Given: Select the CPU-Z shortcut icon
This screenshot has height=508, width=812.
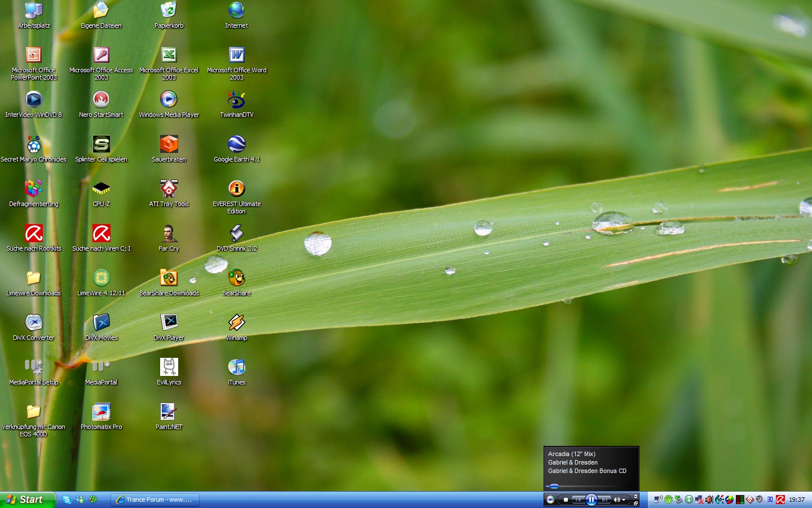Looking at the screenshot, I should tap(101, 189).
